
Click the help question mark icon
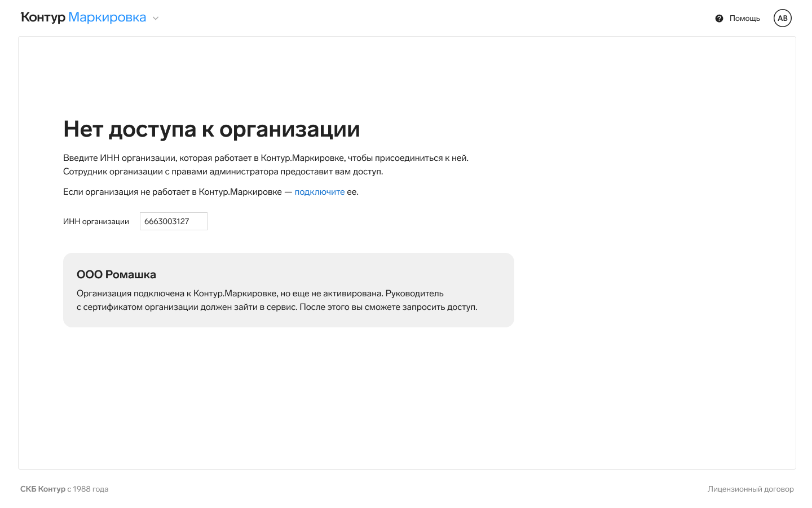719,19
